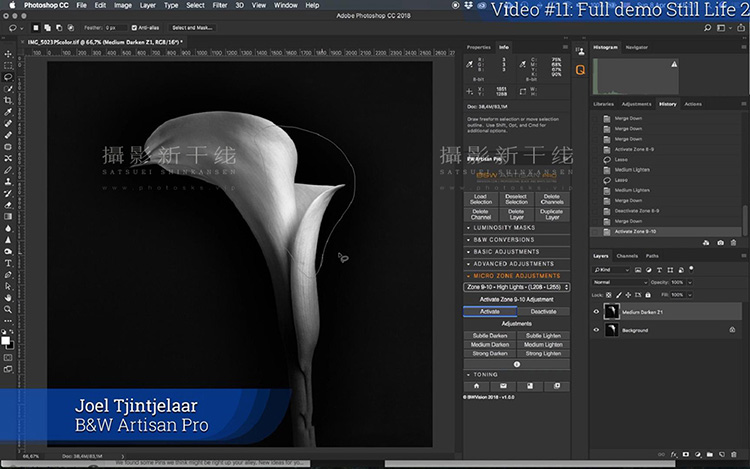This screenshot has width=750, height=469.
Task: Hide the Background layer eye icon
Action: point(596,330)
